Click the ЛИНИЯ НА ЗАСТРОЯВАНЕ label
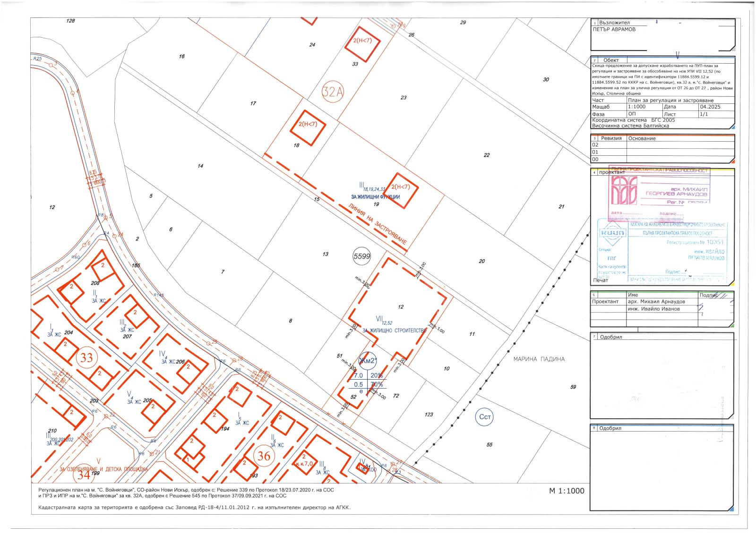 pyautogui.click(x=377, y=224)
